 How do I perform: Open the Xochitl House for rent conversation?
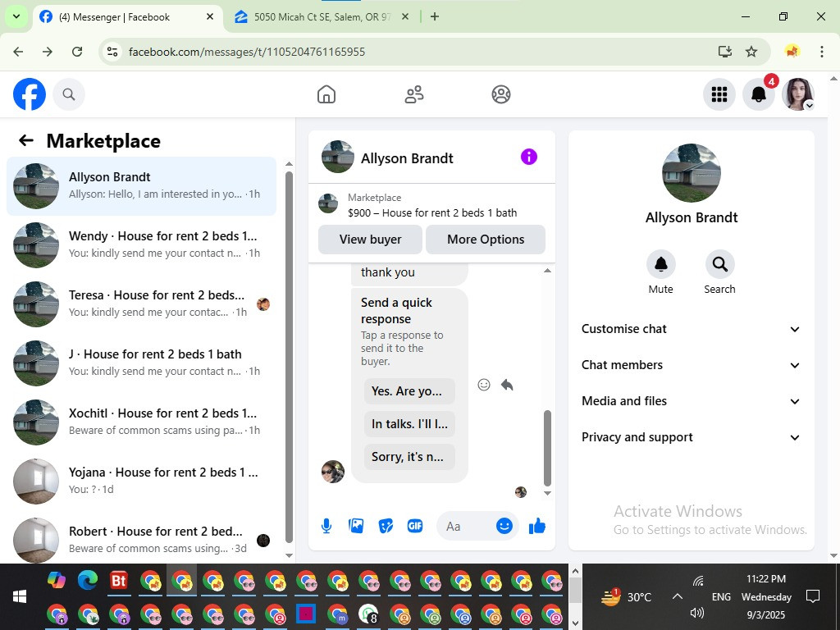tap(141, 422)
